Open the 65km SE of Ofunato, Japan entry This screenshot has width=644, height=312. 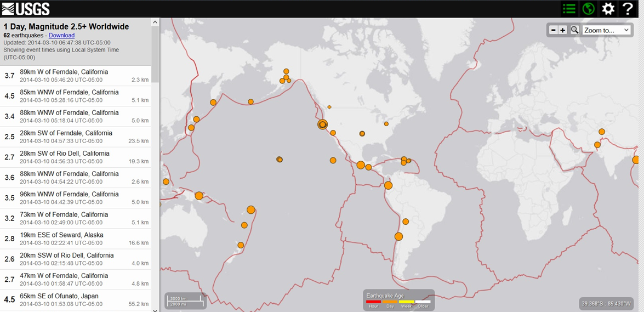click(x=76, y=299)
